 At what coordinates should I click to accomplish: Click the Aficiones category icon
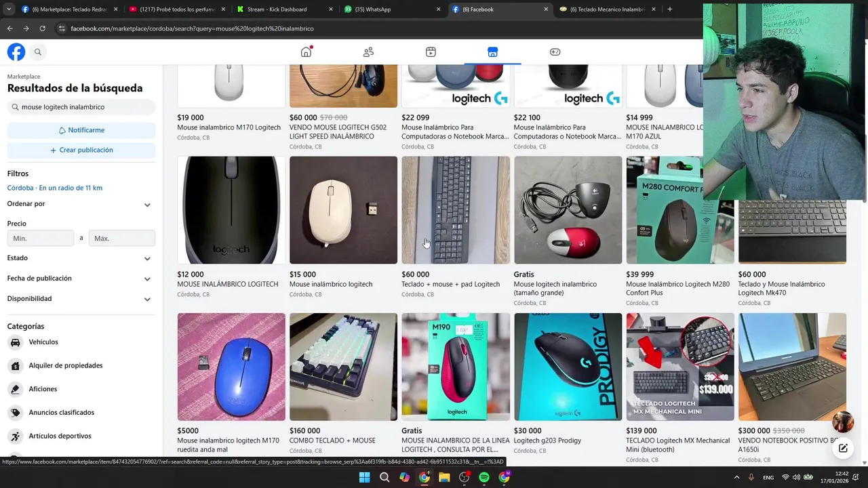(15, 389)
